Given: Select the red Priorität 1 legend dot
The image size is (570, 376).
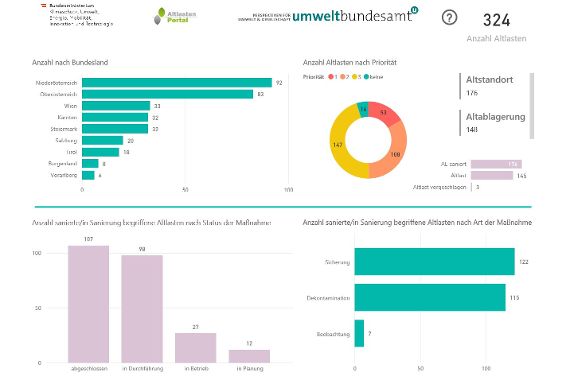Looking at the screenshot, I should pyautogui.click(x=331, y=77).
